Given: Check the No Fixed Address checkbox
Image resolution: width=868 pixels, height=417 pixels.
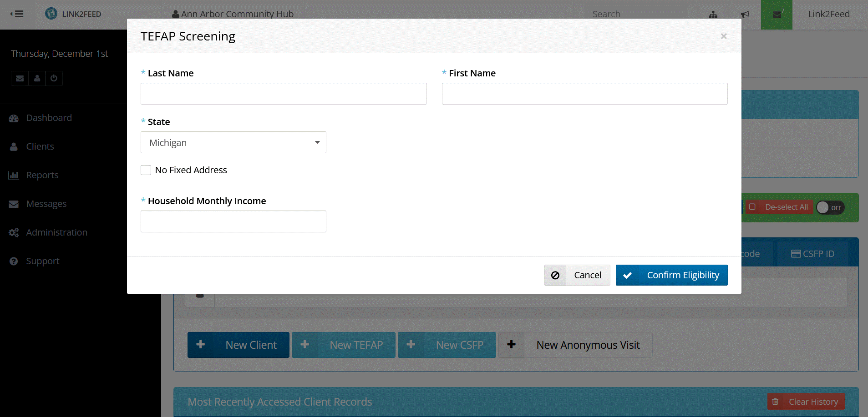Looking at the screenshot, I should click(146, 170).
